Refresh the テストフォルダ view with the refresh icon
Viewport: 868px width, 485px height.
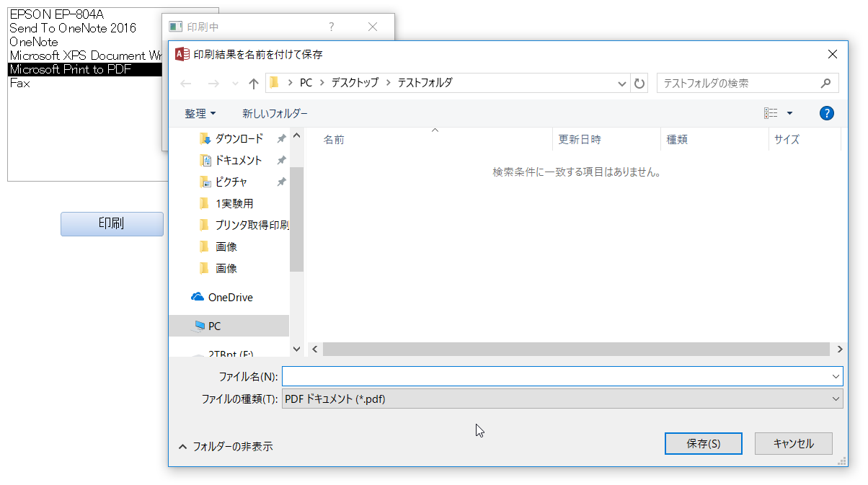pos(639,83)
